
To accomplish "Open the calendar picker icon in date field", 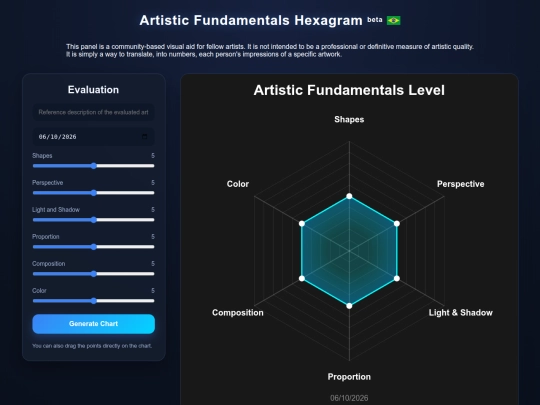I will tap(145, 137).
